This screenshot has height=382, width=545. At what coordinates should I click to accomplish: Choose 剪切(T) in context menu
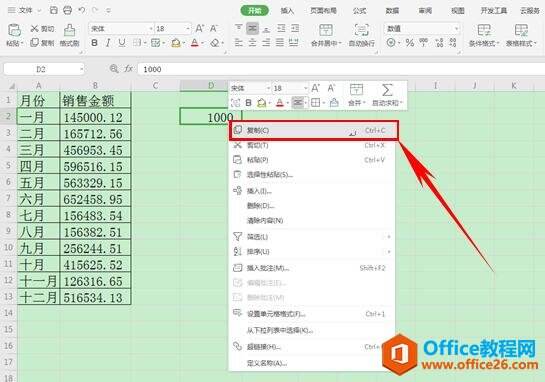pos(312,145)
